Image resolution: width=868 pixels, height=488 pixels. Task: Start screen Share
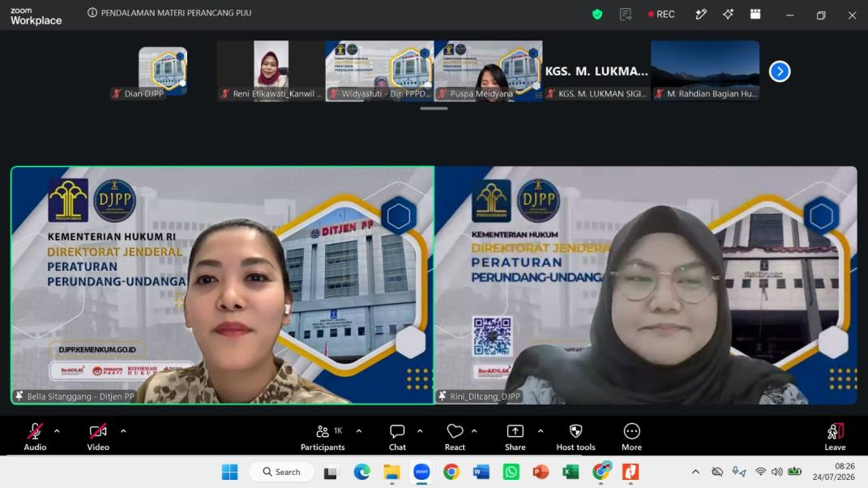(515, 436)
